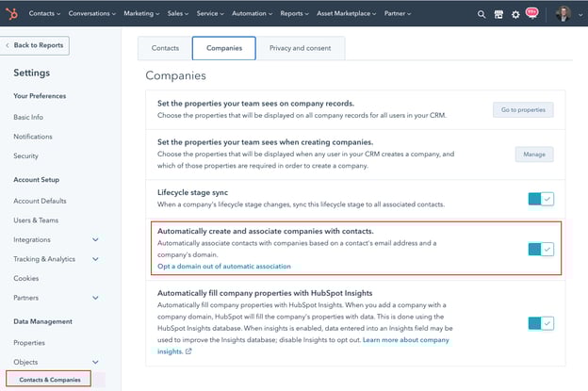Expand Tracking & Analytics in sidebar
Image resolution: width=588 pixels, height=391 pixels.
click(x=95, y=259)
